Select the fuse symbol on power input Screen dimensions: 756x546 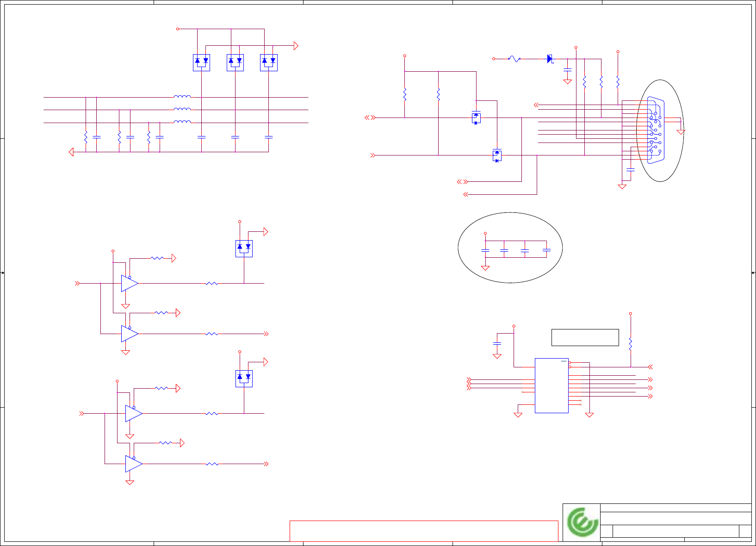514,59
